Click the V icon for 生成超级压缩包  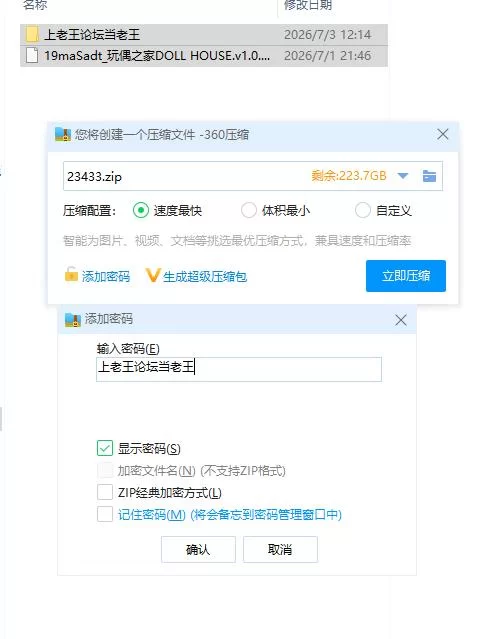coord(152,275)
